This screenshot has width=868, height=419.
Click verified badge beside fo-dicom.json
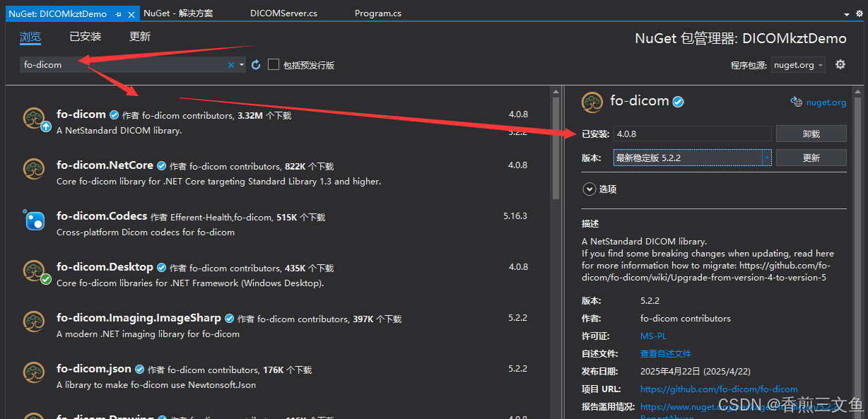[139, 370]
